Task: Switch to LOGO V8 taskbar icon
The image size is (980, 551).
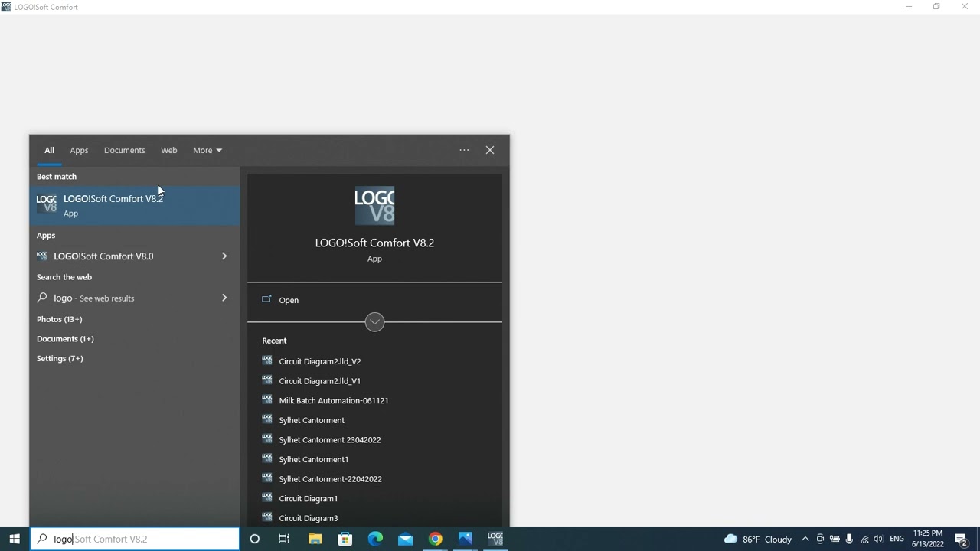Action: coord(495,539)
